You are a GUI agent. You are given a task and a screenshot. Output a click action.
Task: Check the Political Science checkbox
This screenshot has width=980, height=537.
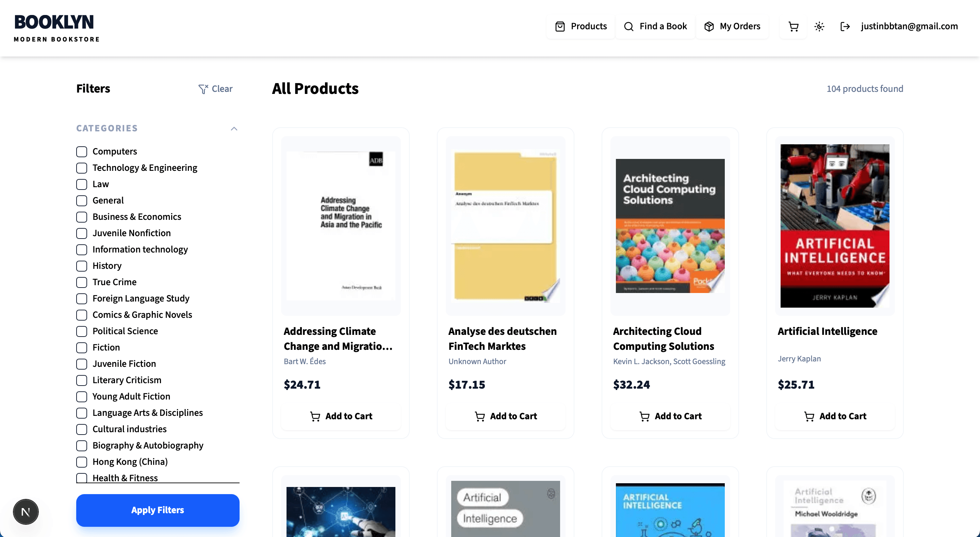coord(81,331)
